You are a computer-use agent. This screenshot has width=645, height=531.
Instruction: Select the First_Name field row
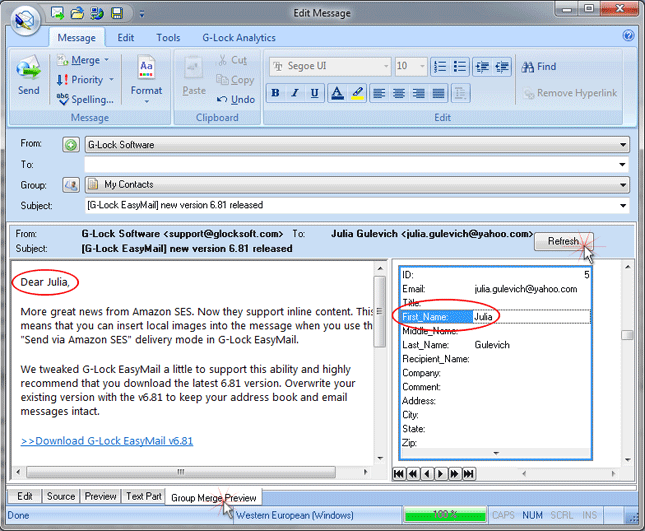[495, 317]
